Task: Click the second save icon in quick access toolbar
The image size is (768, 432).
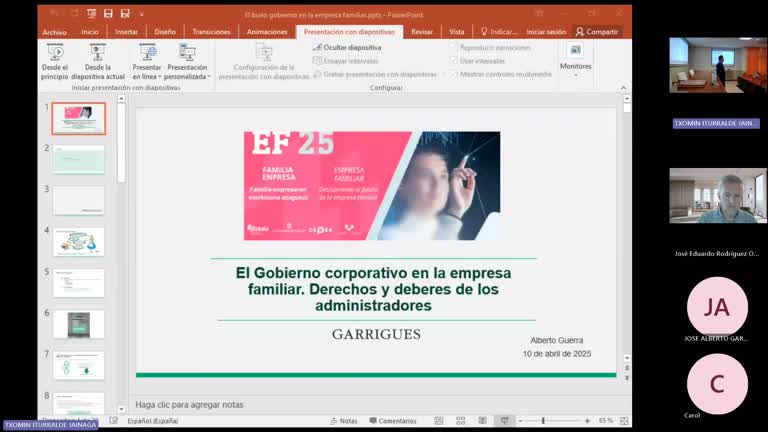Action: click(125, 14)
